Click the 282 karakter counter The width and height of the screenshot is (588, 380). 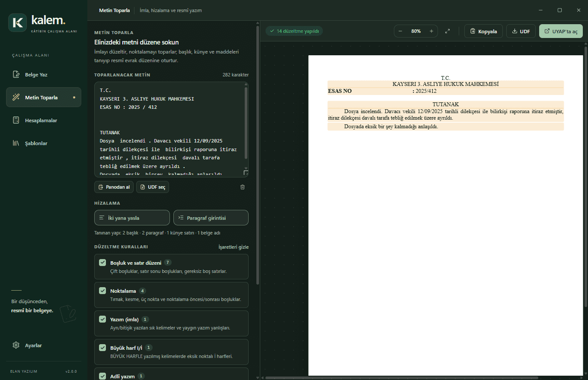click(x=236, y=75)
